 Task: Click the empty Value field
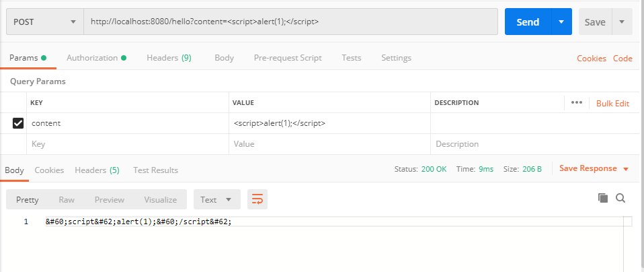pos(330,144)
